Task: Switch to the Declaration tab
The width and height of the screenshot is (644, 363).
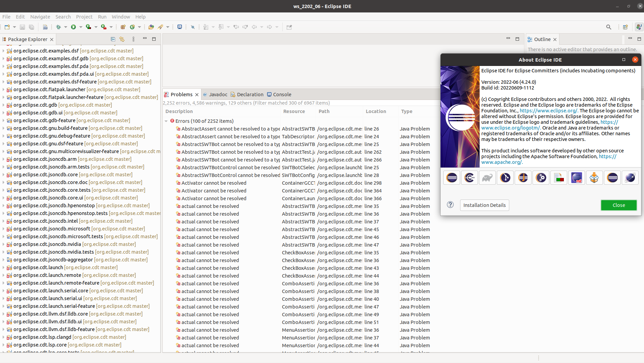Action: [247, 95]
